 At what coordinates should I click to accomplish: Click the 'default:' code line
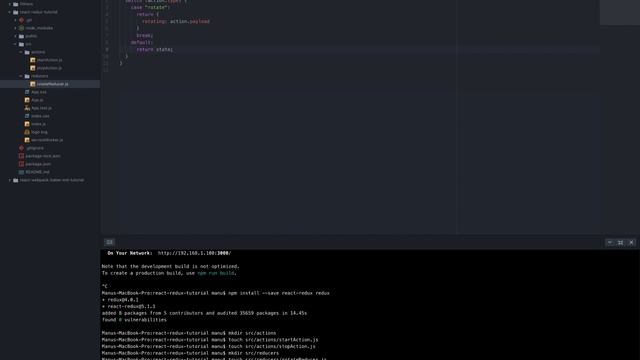click(x=142, y=42)
